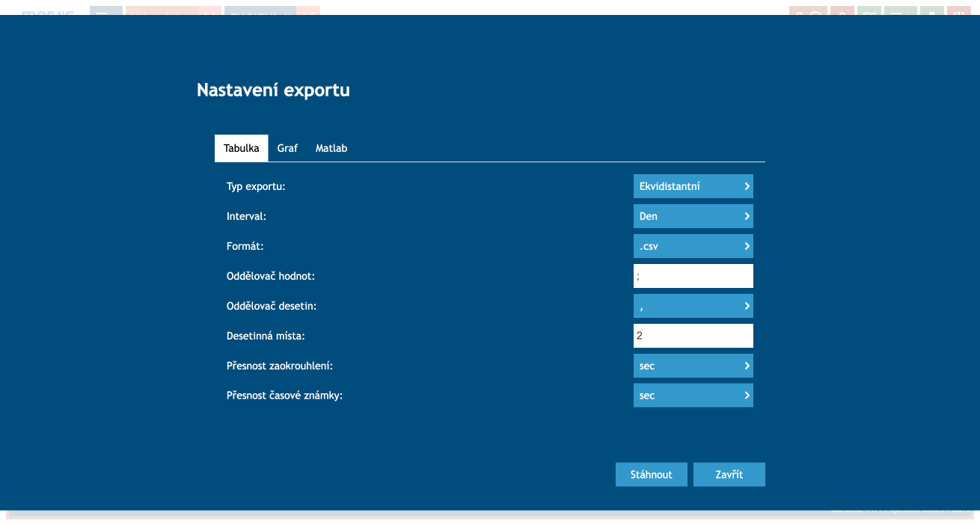Open the Graf tab
Image resolution: width=980 pixels, height=525 pixels.
[x=287, y=148]
